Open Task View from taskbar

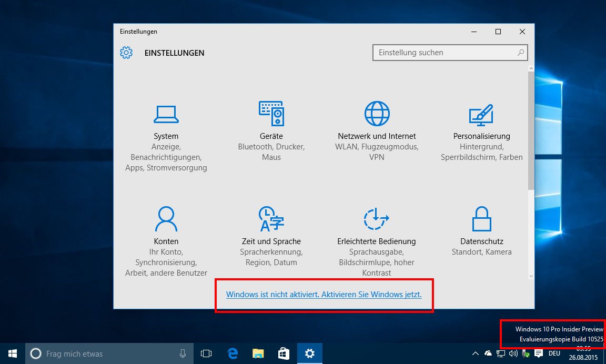coord(206,353)
